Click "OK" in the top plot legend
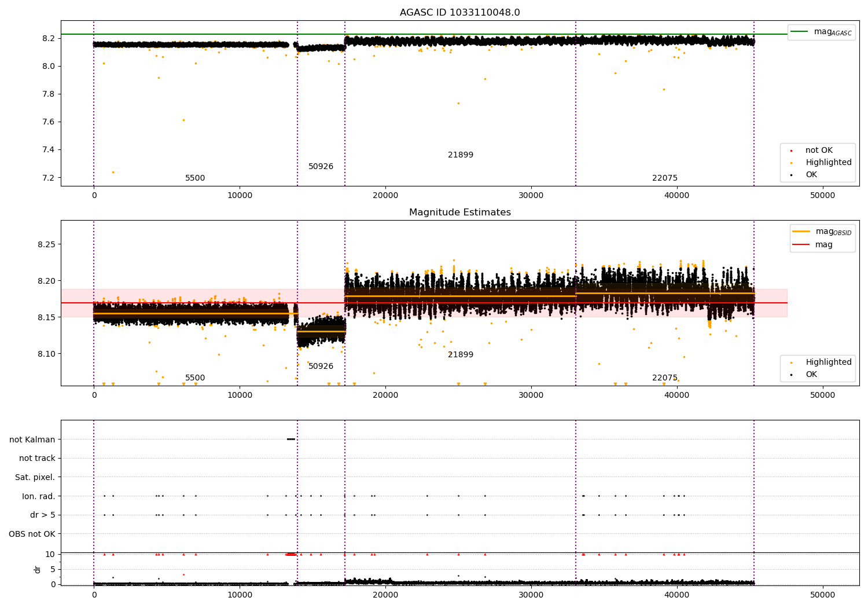 click(x=805, y=175)
